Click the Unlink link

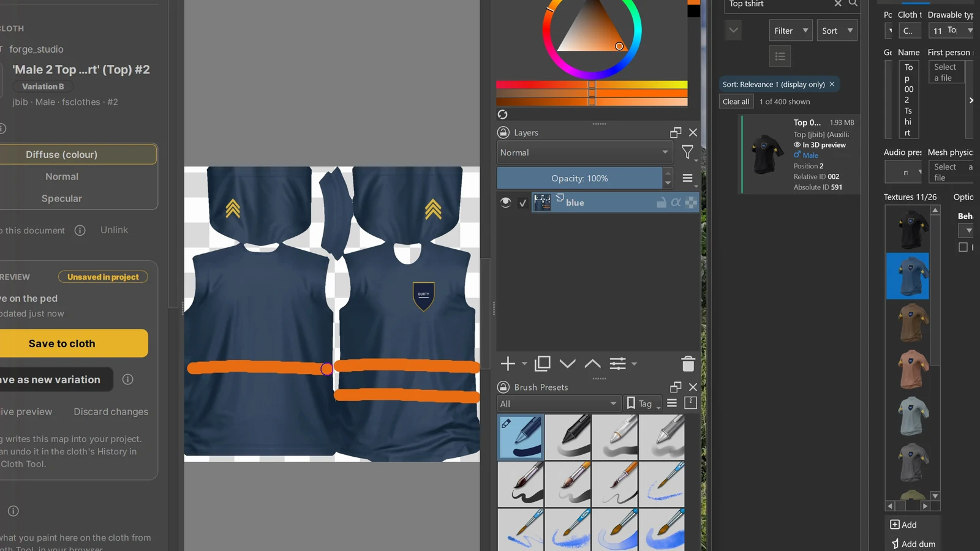click(x=114, y=230)
